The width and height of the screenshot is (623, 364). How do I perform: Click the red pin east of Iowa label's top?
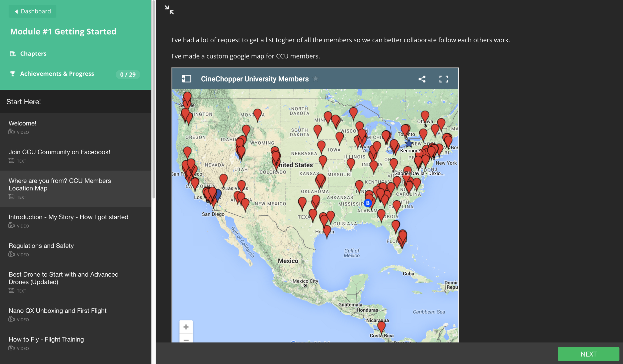click(339, 138)
